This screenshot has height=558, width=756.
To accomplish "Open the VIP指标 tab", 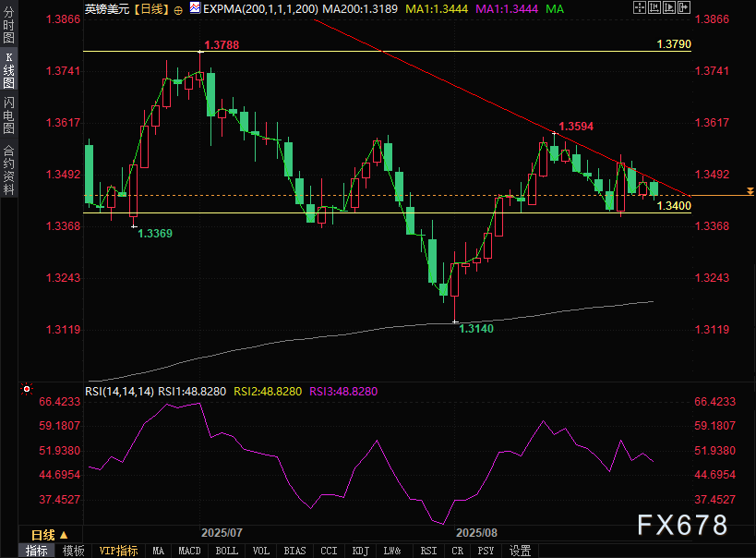I will tap(118, 551).
